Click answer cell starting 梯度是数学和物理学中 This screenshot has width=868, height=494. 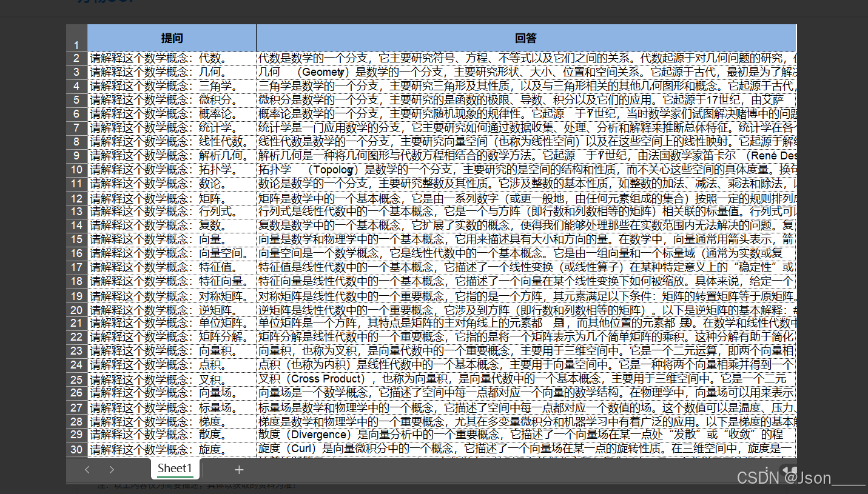pyautogui.click(x=526, y=421)
